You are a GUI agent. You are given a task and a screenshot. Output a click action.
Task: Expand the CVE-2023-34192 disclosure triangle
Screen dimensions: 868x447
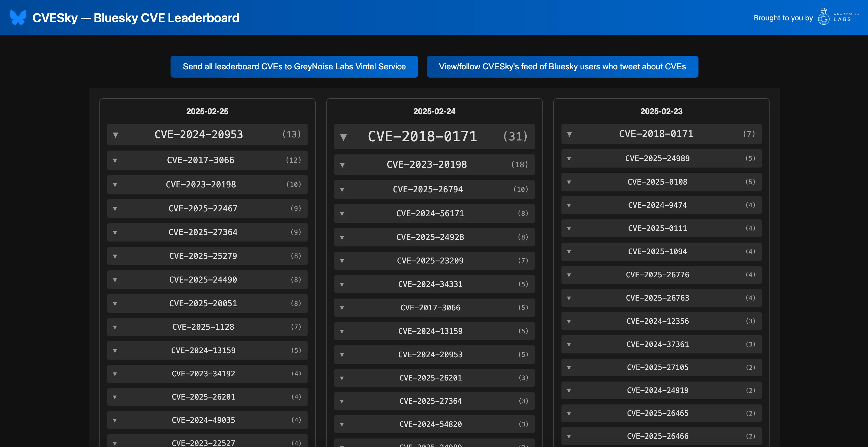coord(115,374)
